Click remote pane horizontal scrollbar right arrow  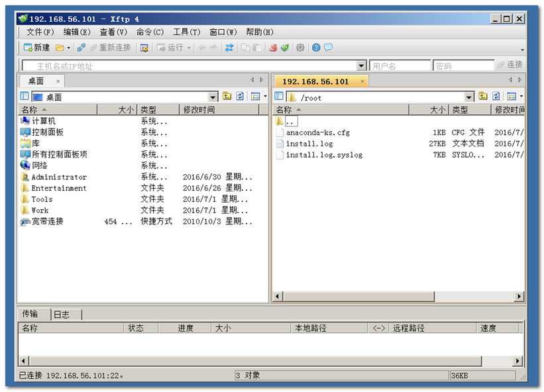519,297
